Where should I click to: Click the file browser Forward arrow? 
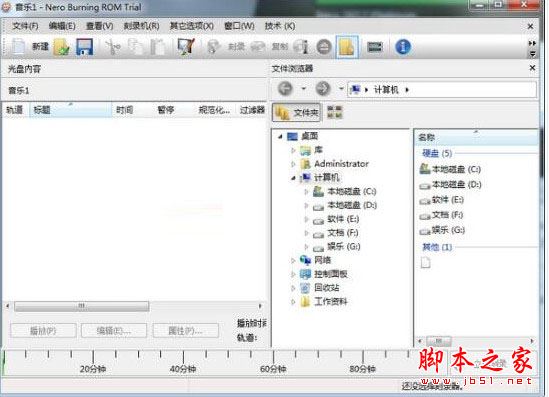click(323, 89)
